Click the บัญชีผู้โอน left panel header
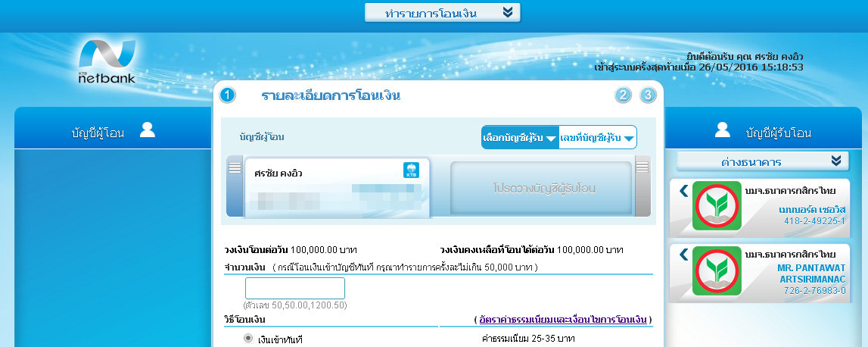 pyautogui.click(x=113, y=130)
